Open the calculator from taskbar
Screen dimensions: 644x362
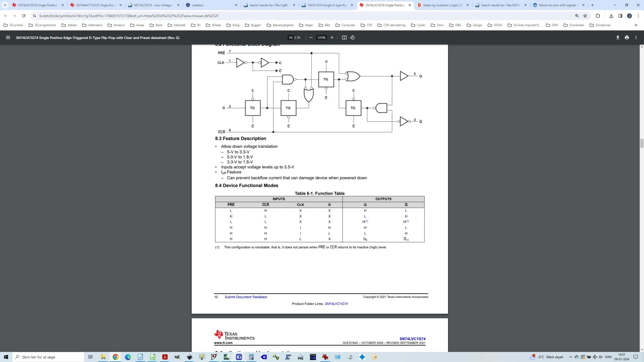pos(251,357)
